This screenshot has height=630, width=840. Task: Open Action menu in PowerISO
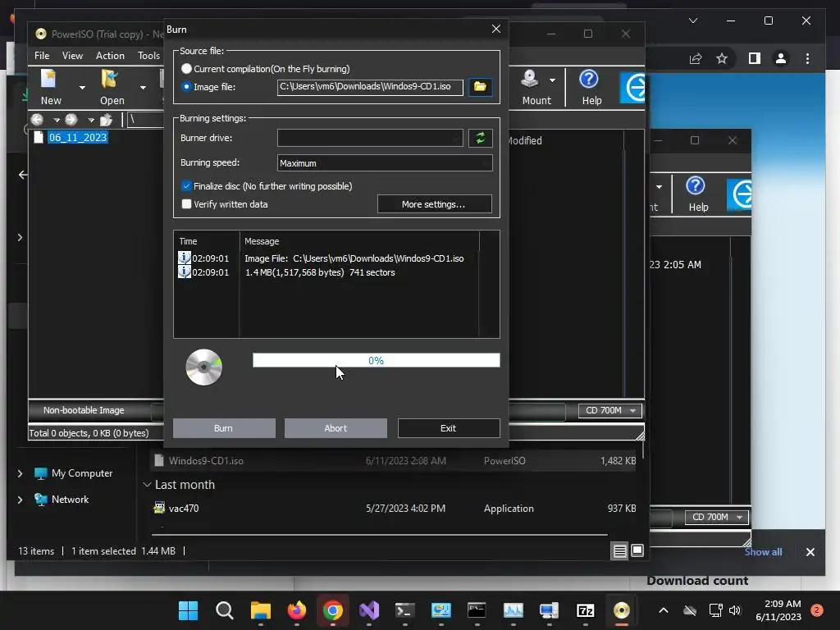click(110, 56)
